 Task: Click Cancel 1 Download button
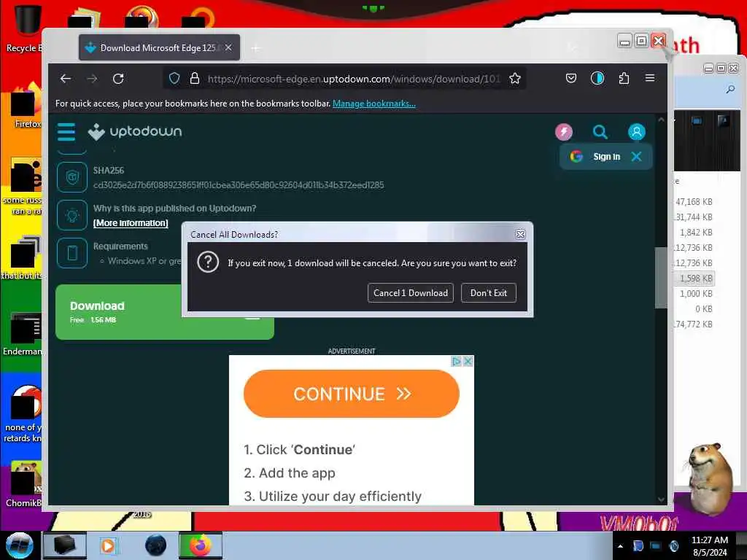(410, 293)
